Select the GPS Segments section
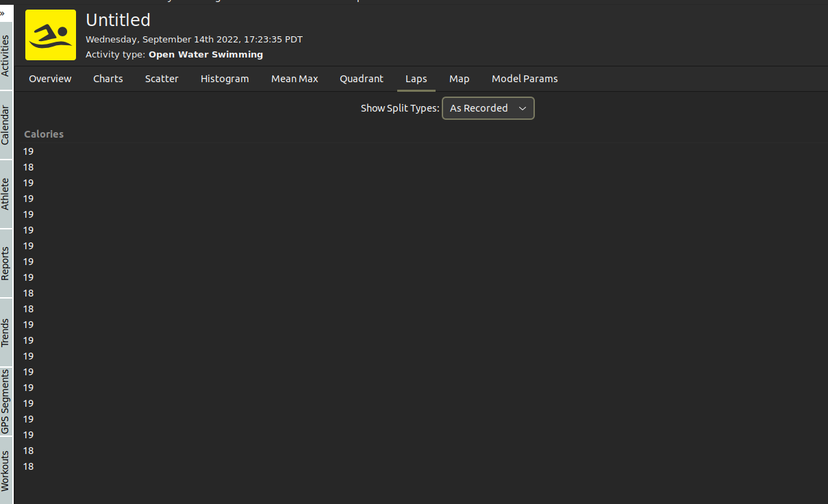 pyautogui.click(x=5, y=401)
